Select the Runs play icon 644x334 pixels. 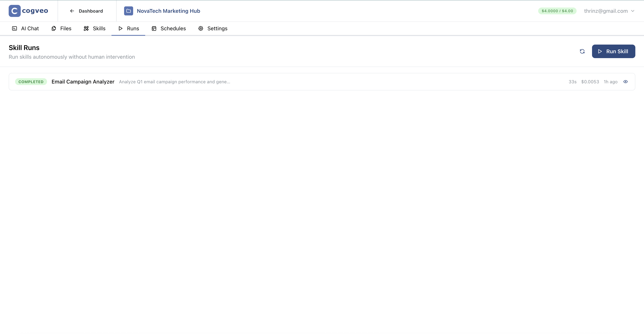[x=120, y=28]
